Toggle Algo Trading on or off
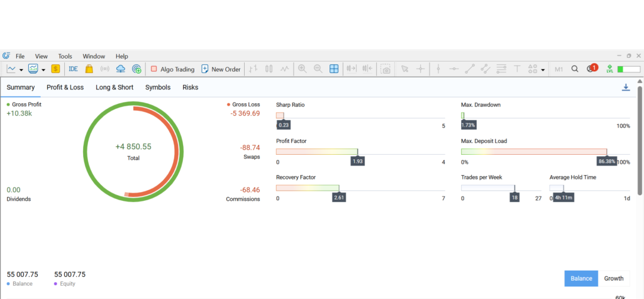The image size is (644, 299). [x=172, y=69]
